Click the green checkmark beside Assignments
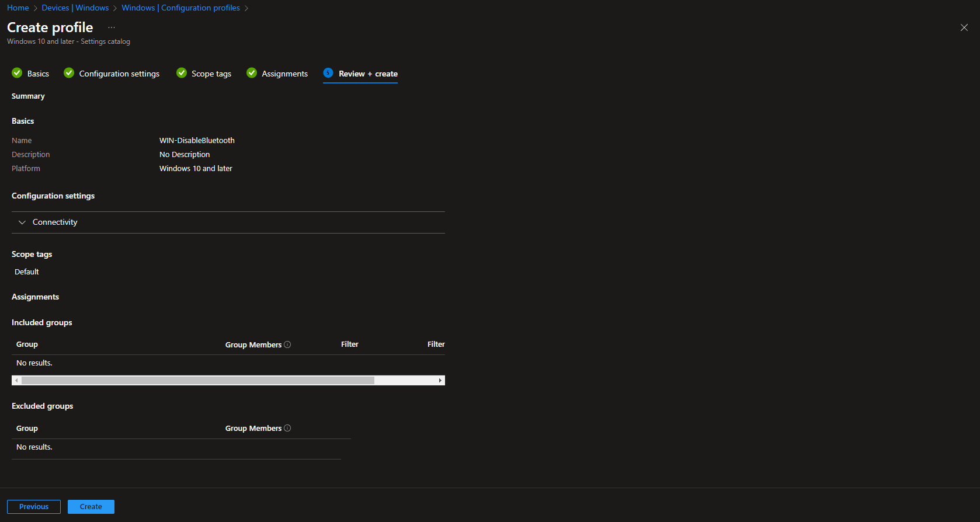 (x=252, y=73)
